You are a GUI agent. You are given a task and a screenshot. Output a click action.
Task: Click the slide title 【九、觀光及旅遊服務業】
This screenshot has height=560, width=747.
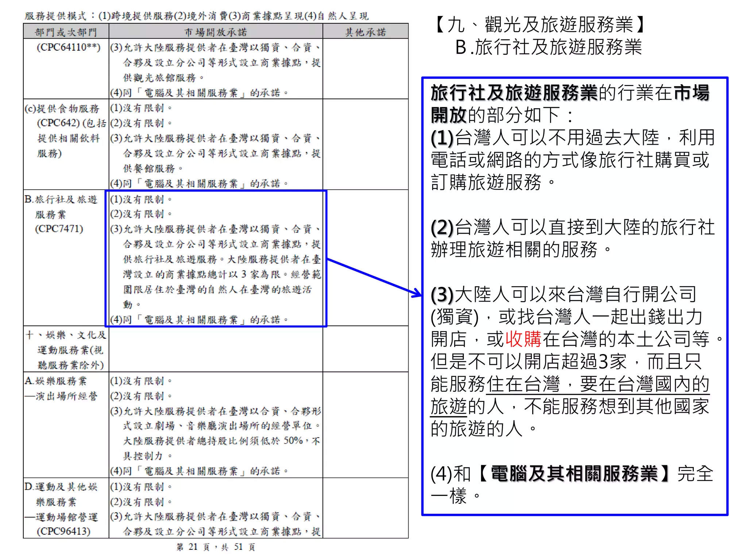pyautogui.click(x=541, y=25)
